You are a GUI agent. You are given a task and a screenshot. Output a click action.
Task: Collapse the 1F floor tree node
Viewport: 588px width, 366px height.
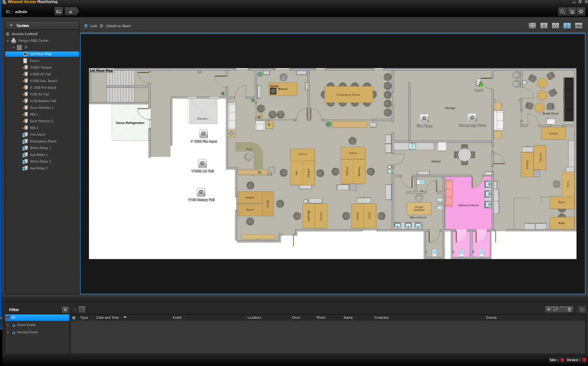point(13,47)
